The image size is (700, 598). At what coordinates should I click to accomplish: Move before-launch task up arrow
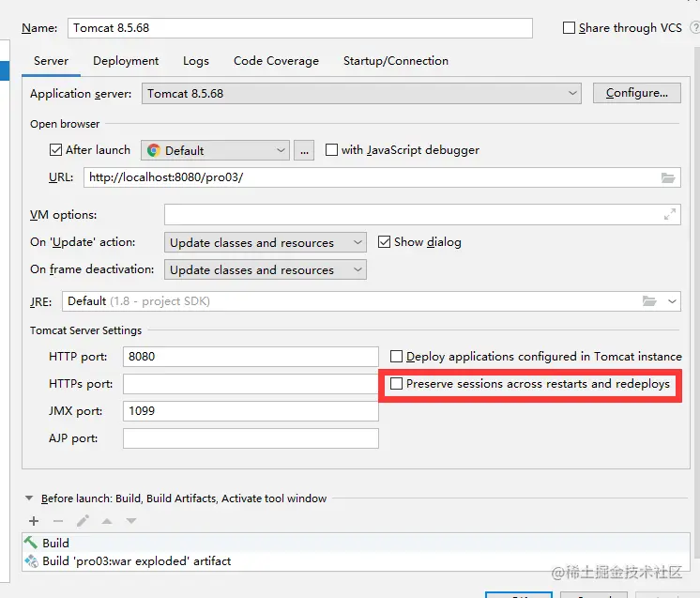(x=107, y=521)
